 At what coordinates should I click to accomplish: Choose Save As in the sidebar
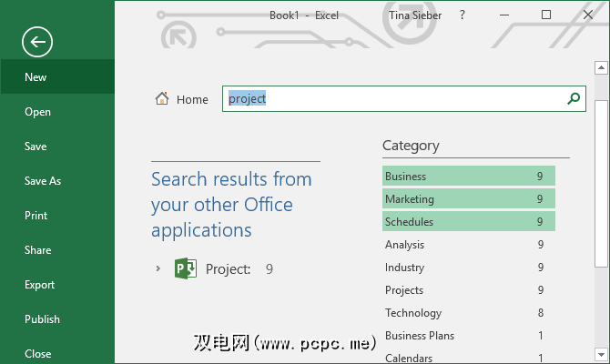[x=43, y=181]
